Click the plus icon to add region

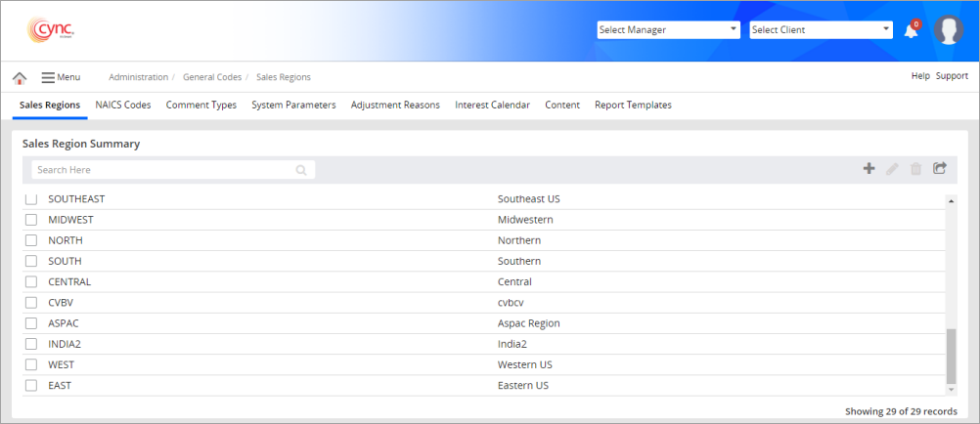[x=869, y=169]
